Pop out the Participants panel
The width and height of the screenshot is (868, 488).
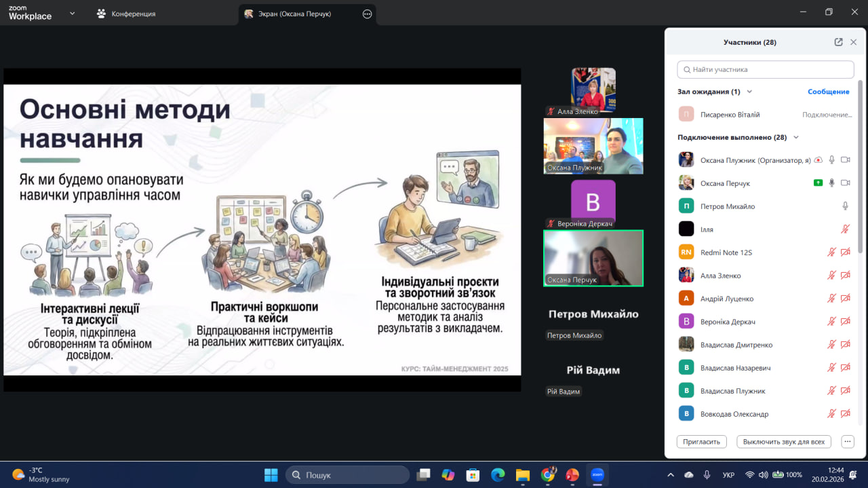pos(838,42)
